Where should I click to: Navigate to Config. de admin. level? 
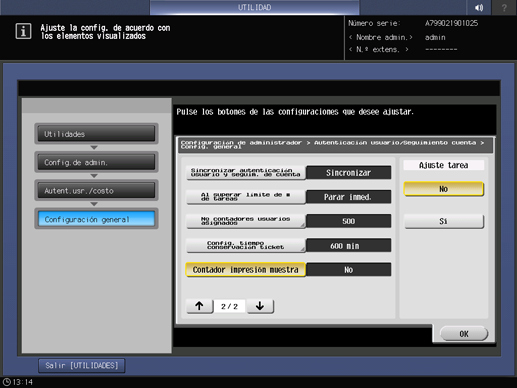[x=96, y=162]
